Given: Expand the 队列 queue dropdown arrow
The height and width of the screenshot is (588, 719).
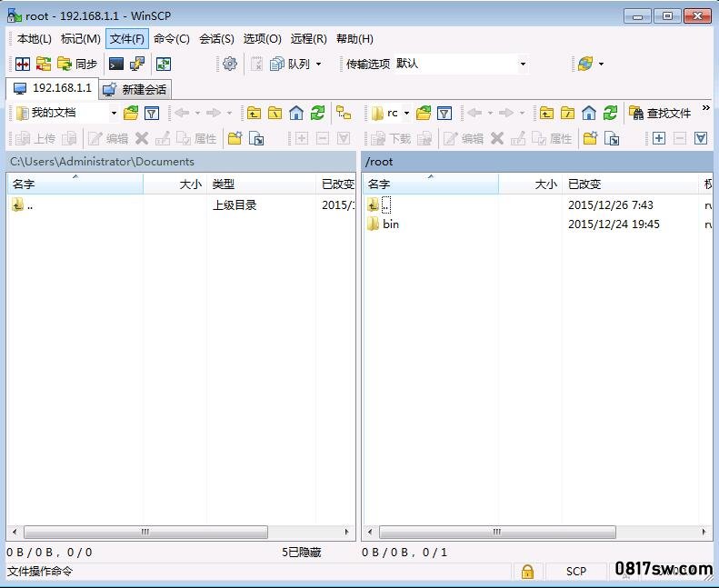Looking at the screenshot, I should click(x=319, y=64).
